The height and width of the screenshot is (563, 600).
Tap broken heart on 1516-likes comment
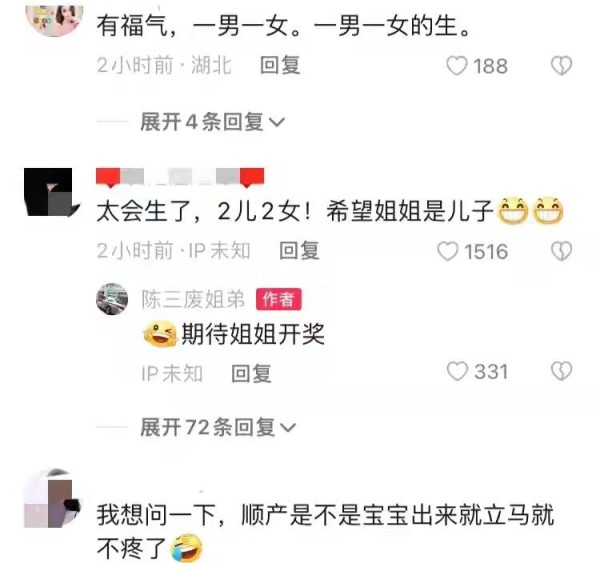pos(561,251)
